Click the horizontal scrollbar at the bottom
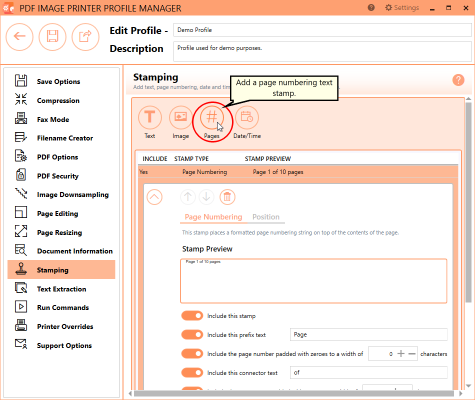This screenshot has width=475, height=400. (x=293, y=394)
